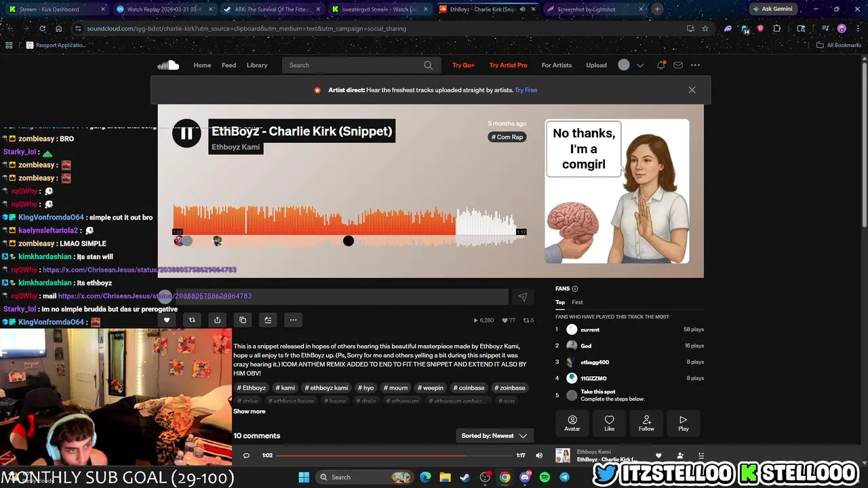The height and width of the screenshot is (488, 868).
Task: Add track to Next up queue icon
Action: (268, 320)
